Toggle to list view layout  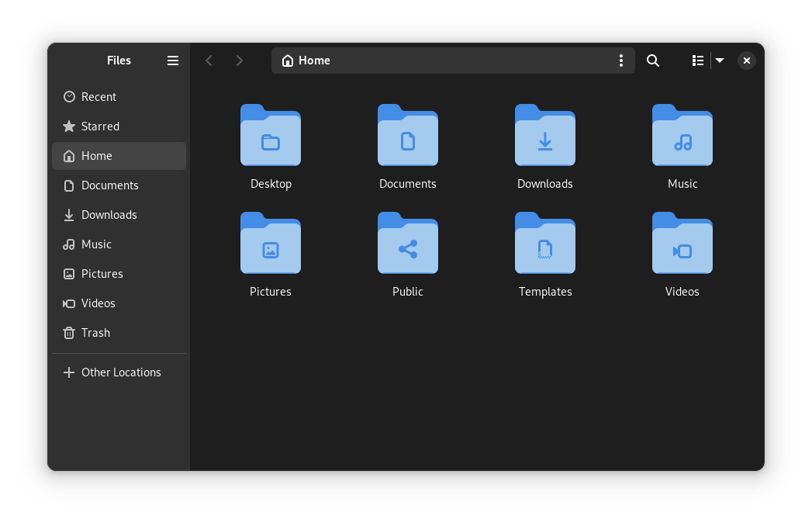pos(697,61)
